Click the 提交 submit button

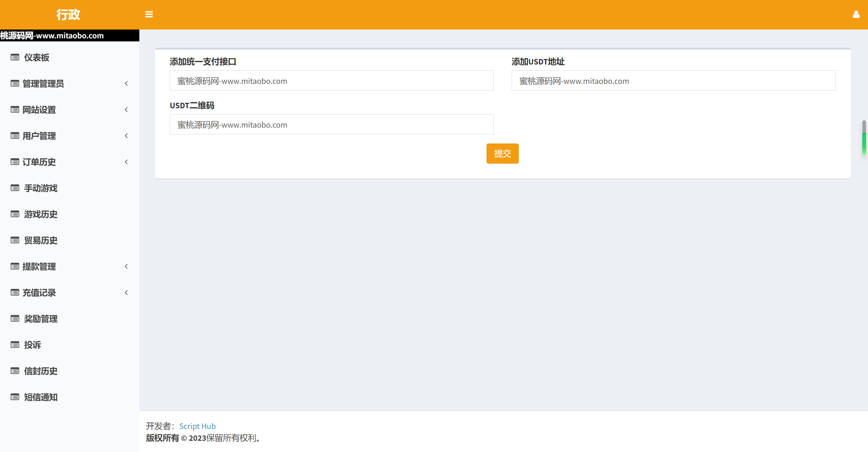pyautogui.click(x=502, y=153)
